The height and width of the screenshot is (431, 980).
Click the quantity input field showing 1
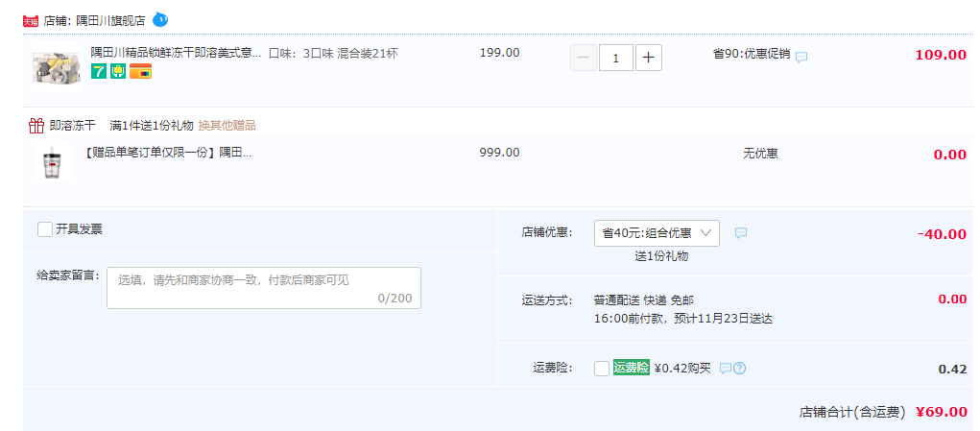(x=616, y=58)
